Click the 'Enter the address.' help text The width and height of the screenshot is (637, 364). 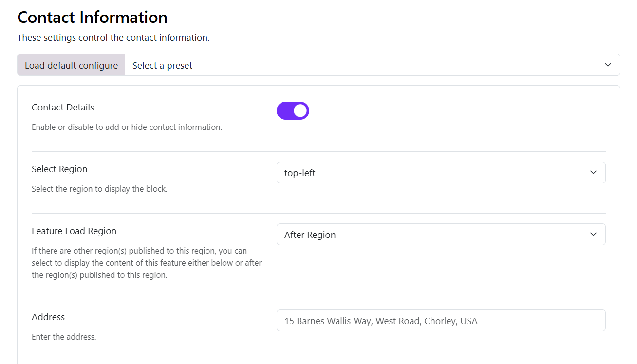tap(64, 337)
